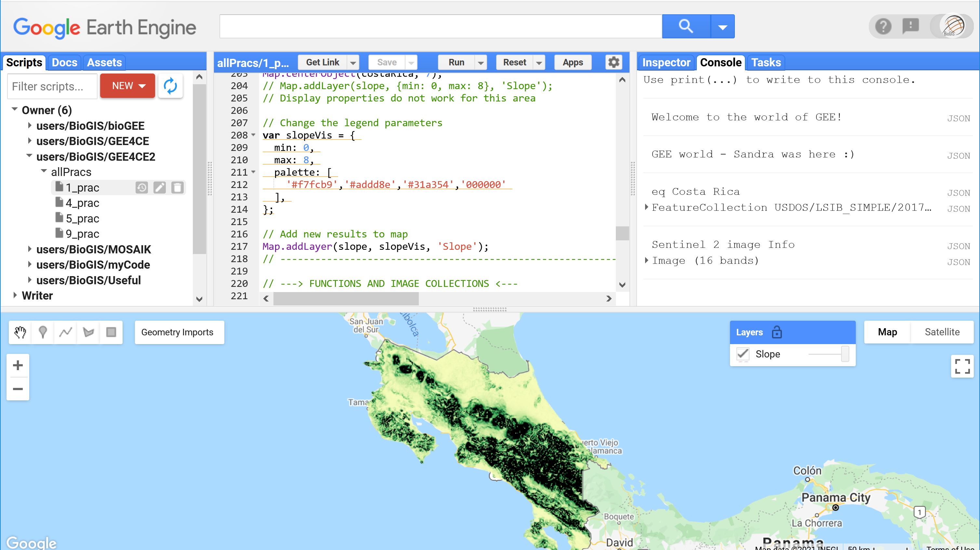Screen dimensions: 980x550
Task: Select the line geometry draw tool
Action: pos(66,332)
